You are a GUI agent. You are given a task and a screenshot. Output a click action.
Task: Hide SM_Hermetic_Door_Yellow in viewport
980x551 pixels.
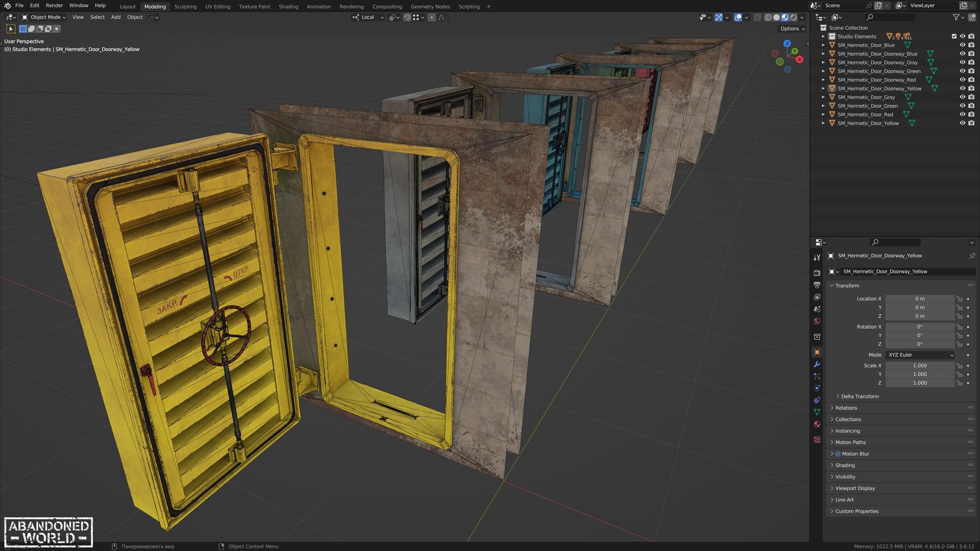point(962,123)
